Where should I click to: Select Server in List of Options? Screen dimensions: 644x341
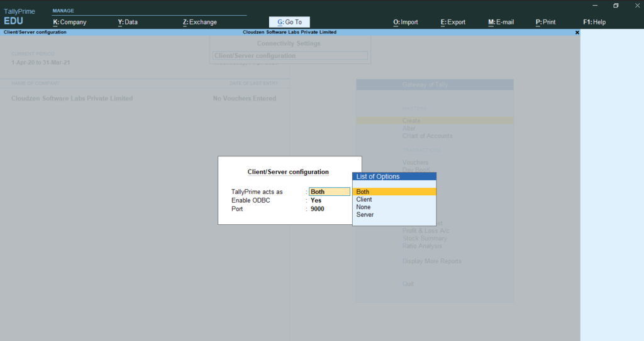394,215
